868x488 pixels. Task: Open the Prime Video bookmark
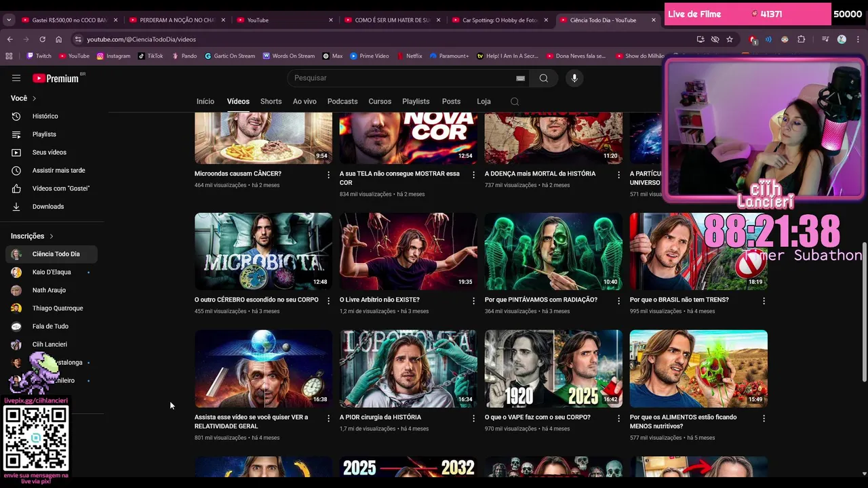pos(370,56)
